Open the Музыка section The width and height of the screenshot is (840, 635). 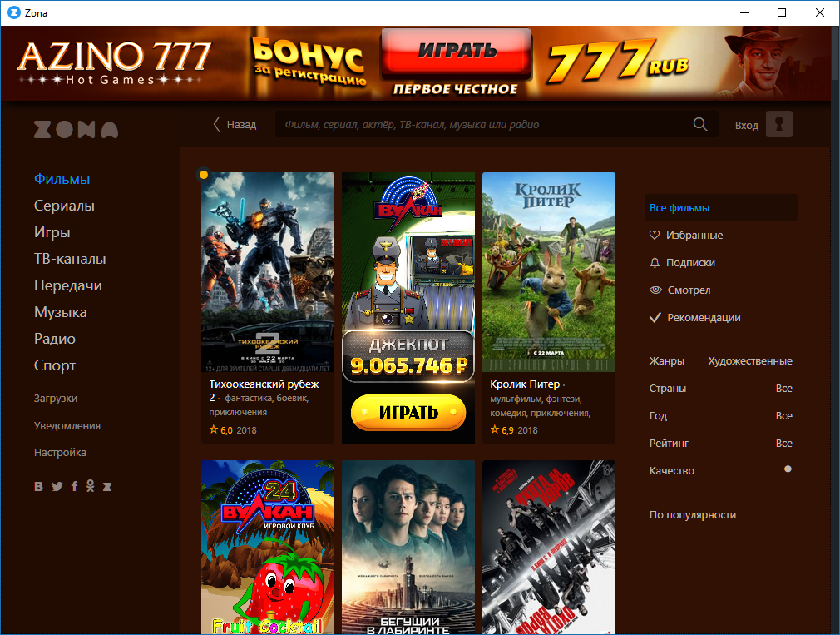tap(61, 312)
